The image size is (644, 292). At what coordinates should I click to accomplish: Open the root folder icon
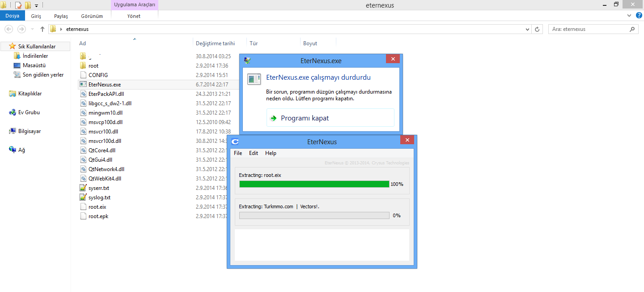[x=83, y=65]
